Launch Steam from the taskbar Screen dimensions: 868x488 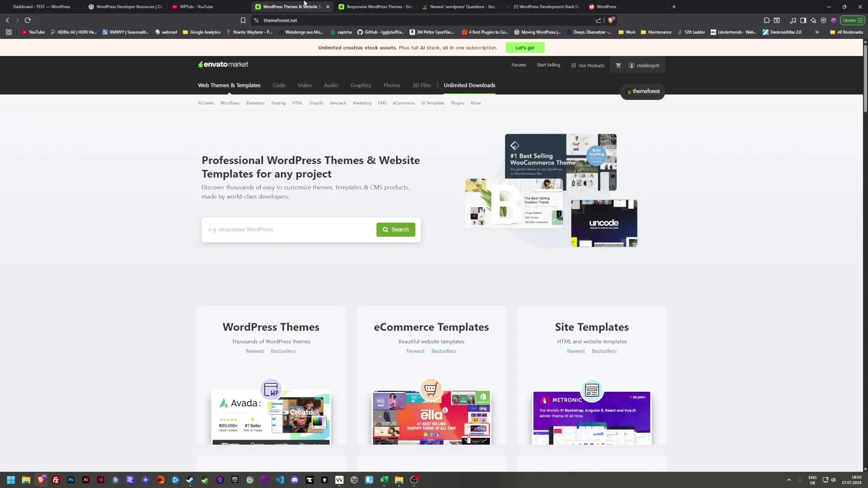(190, 480)
